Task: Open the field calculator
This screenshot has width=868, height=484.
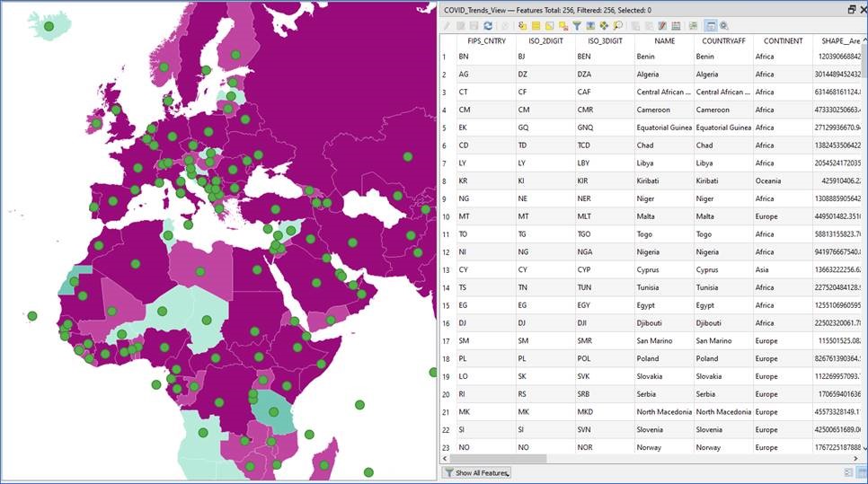Action: (676, 25)
